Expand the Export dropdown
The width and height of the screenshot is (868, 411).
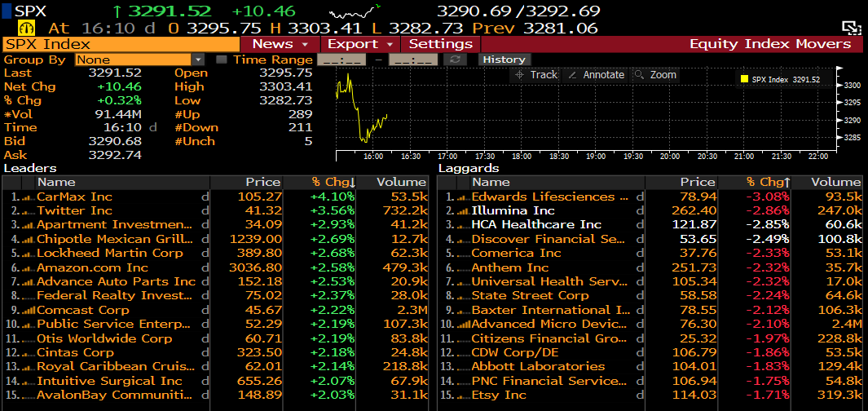[x=360, y=44]
